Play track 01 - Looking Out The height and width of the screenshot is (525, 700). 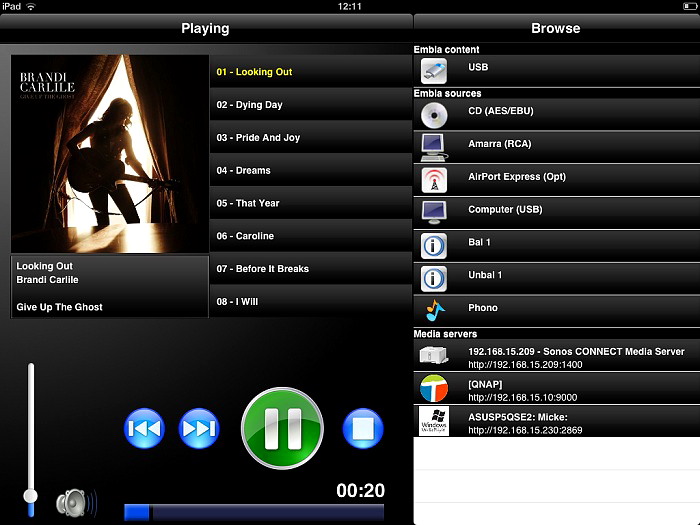[x=311, y=72]
